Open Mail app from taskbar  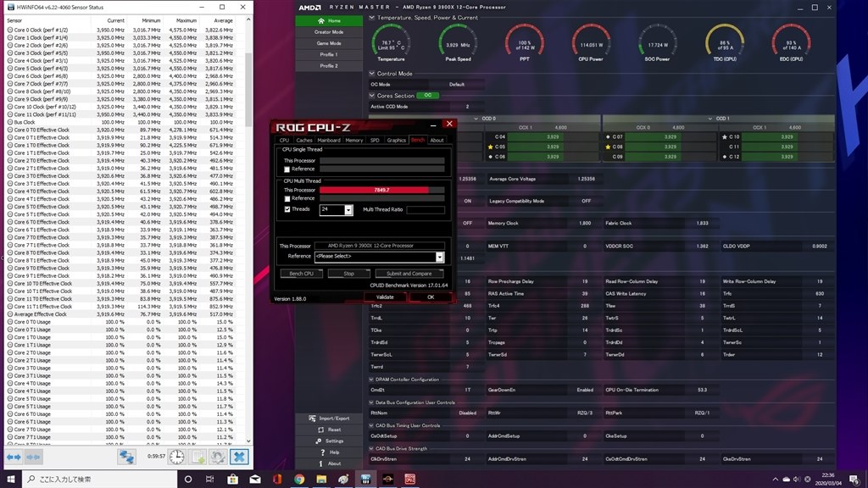254,480
